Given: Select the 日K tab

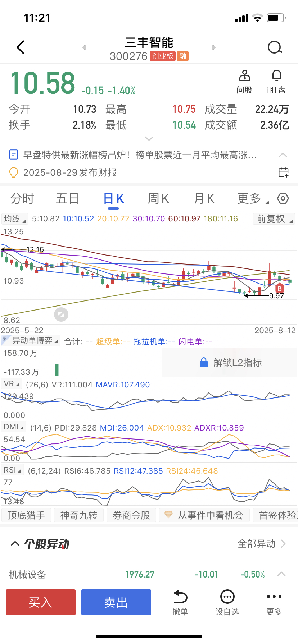Looking at the screenshot, I should pos(114,198).
